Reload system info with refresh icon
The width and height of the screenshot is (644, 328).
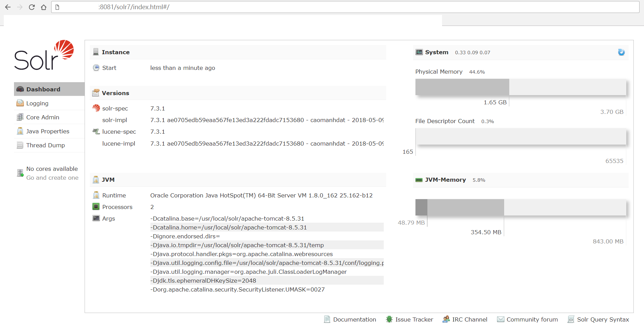pos(621,52)
